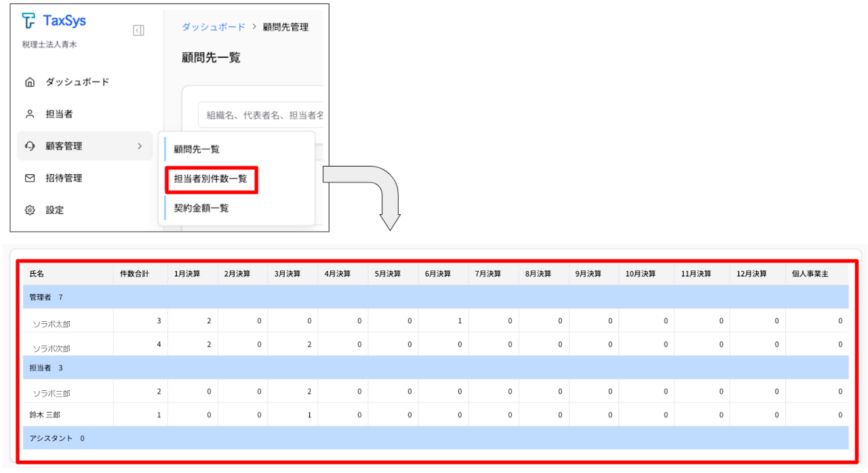This screenshot has height=473, width=868.
Task: Click the 担当者 person icon
Action: (29, 114)
